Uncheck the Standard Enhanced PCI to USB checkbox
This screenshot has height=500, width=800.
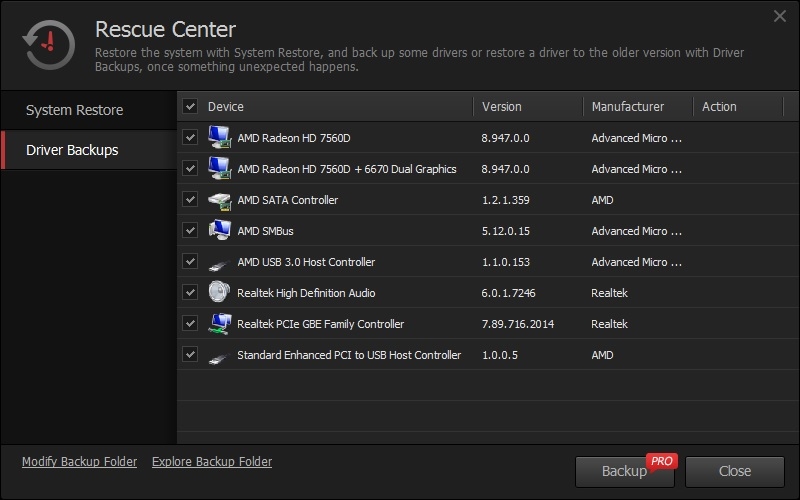(190, 354)
